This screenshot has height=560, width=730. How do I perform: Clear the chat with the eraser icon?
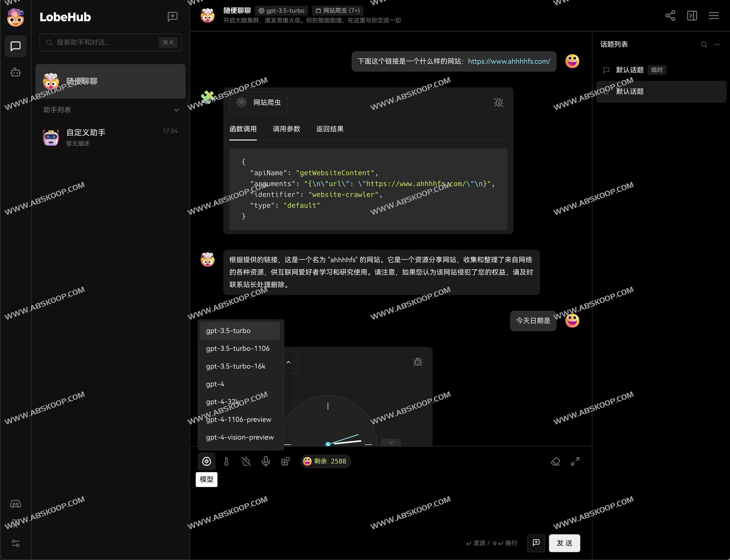coord(555,461)
